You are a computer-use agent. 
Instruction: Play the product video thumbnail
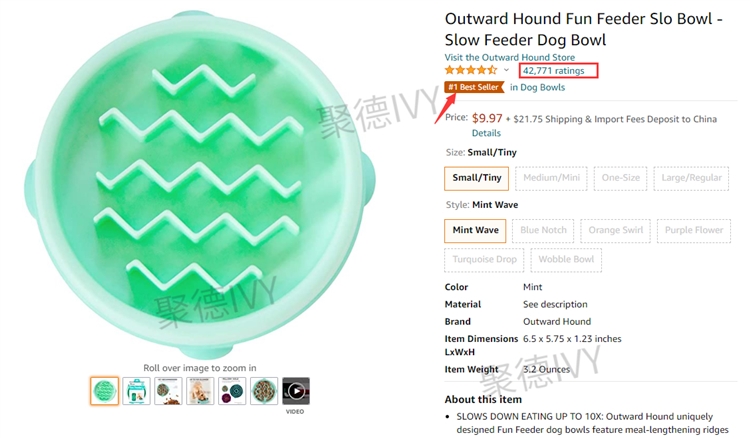point(296,391)
